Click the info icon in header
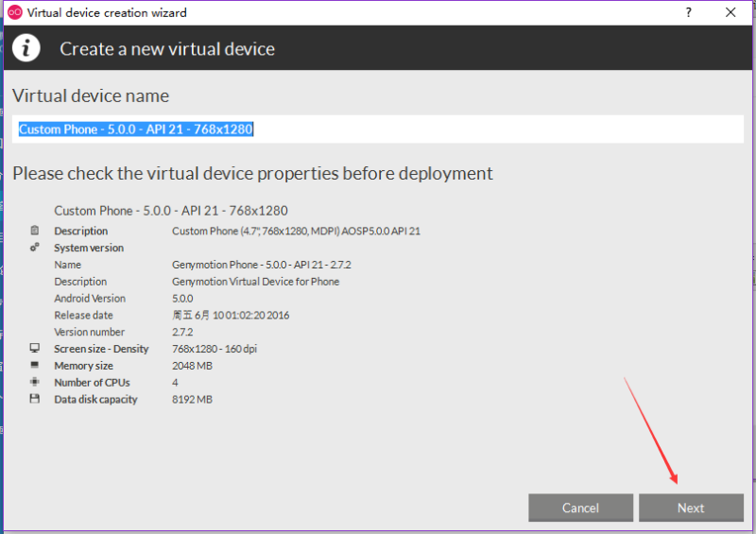 (26, 48)
